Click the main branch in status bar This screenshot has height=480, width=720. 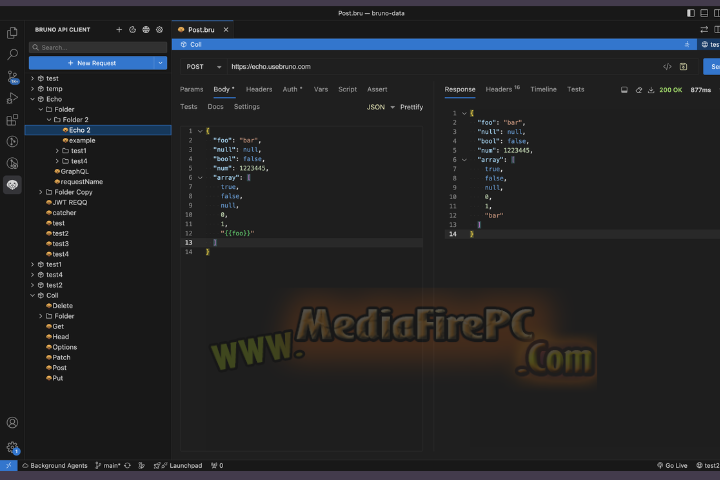(x=108, y=465)
